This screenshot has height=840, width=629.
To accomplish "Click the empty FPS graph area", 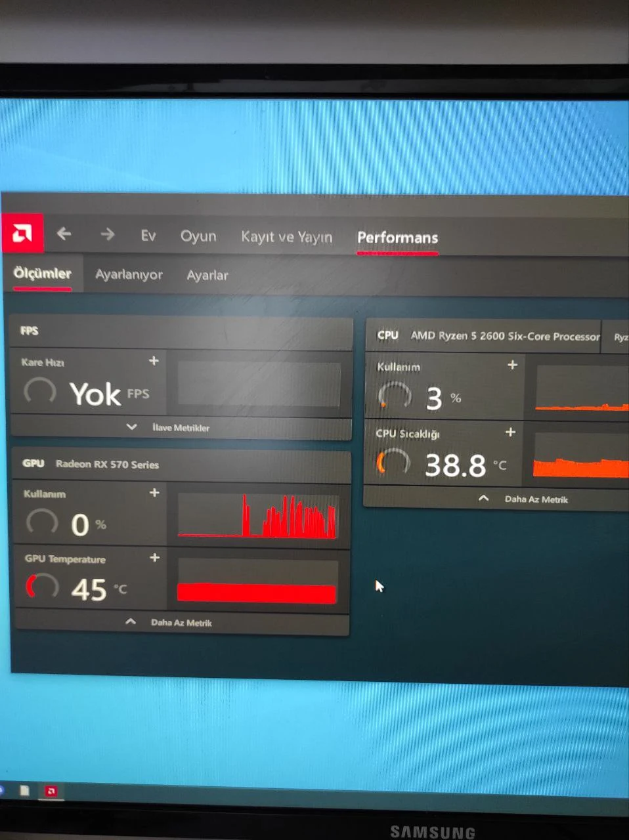I will [x=259, y=384].
